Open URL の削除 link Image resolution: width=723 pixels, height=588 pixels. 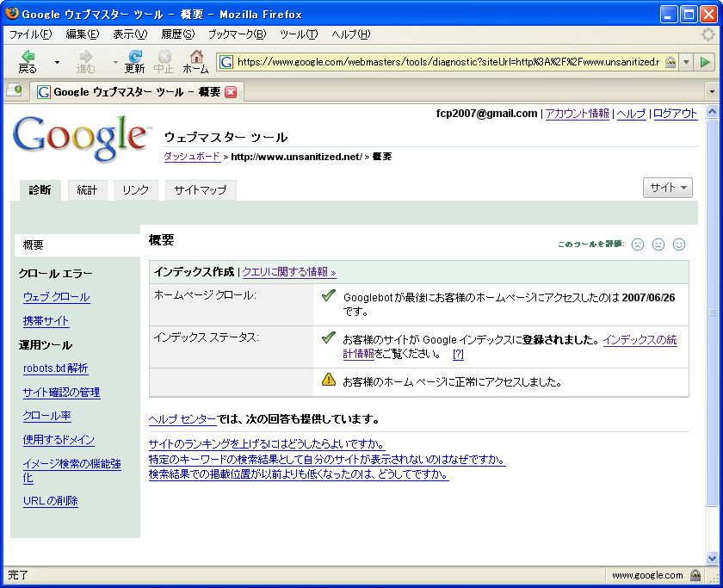tap(51, 501)
